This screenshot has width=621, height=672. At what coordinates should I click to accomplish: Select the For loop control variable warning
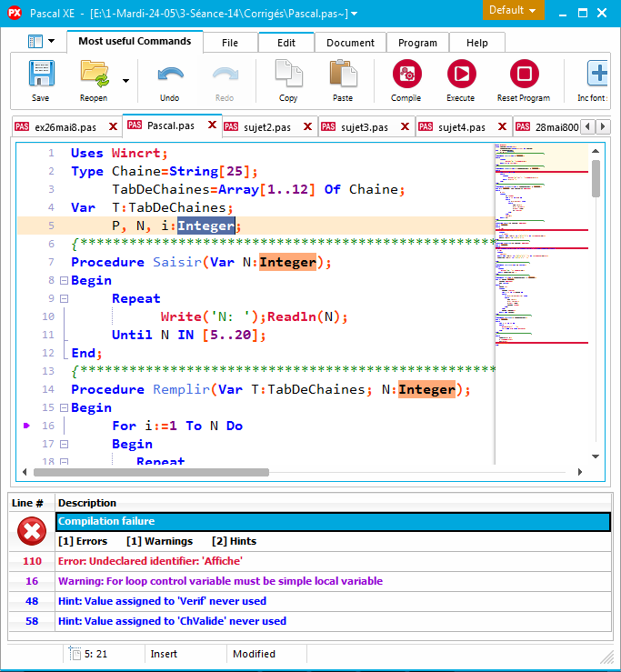pos(220,581)
